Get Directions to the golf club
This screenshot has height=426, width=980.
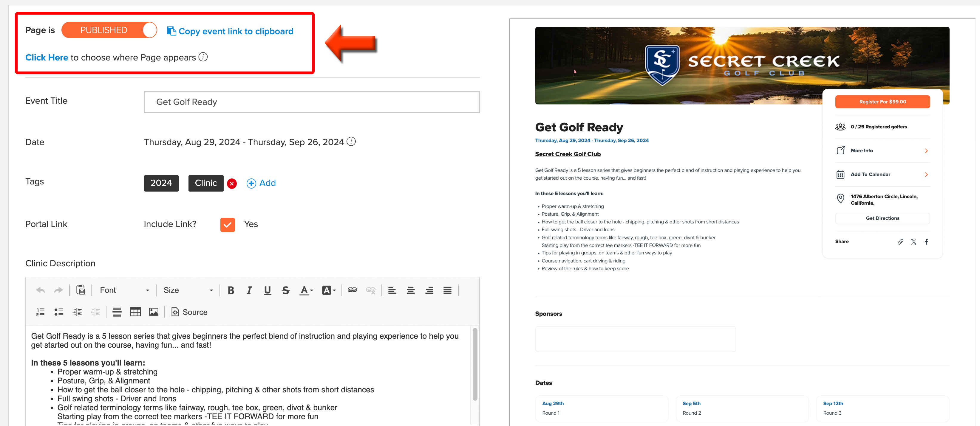pos(882,218)
